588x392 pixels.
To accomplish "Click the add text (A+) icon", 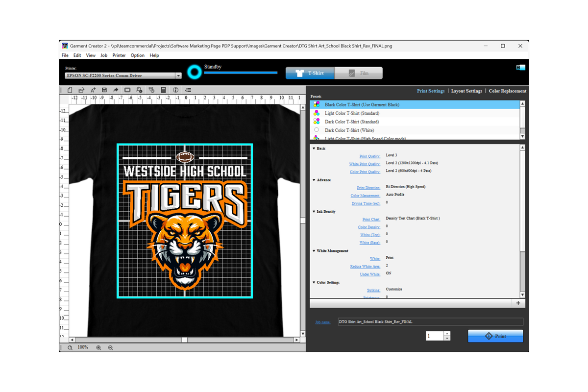I will tap(93, 90).
